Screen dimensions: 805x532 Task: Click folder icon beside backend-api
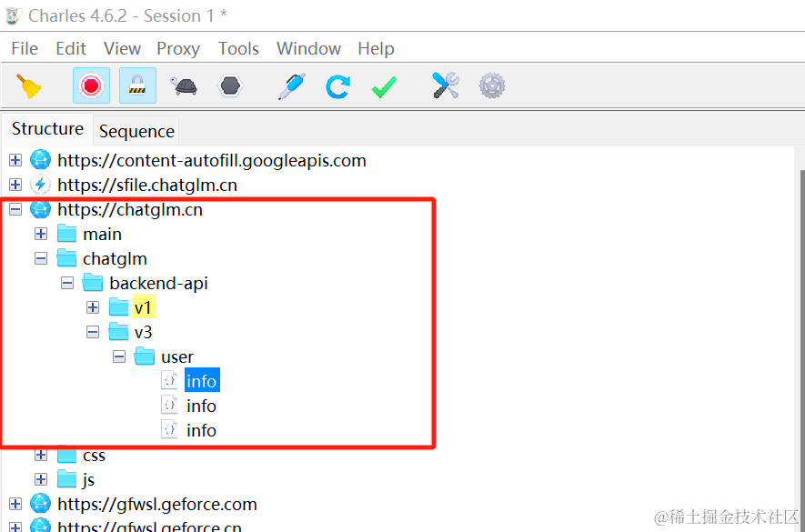pyautogui.click(x=93, y=283)
